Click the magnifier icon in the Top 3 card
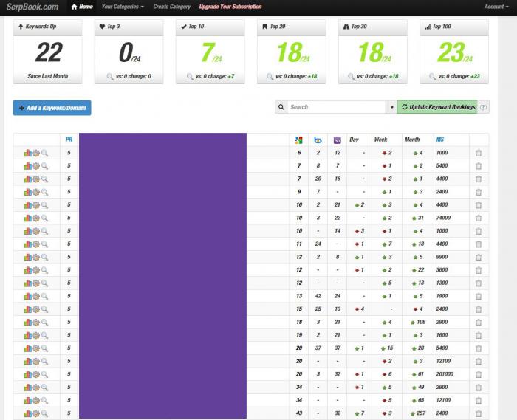 coord(110,77)
